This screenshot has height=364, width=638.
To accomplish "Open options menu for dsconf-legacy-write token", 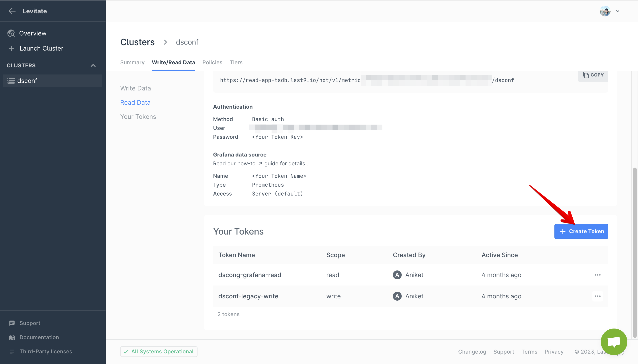I will (x=597, y=296).
